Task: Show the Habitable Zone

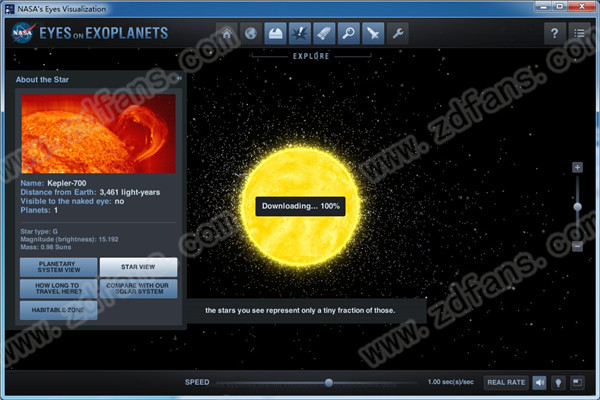Action: click(59, 310)
